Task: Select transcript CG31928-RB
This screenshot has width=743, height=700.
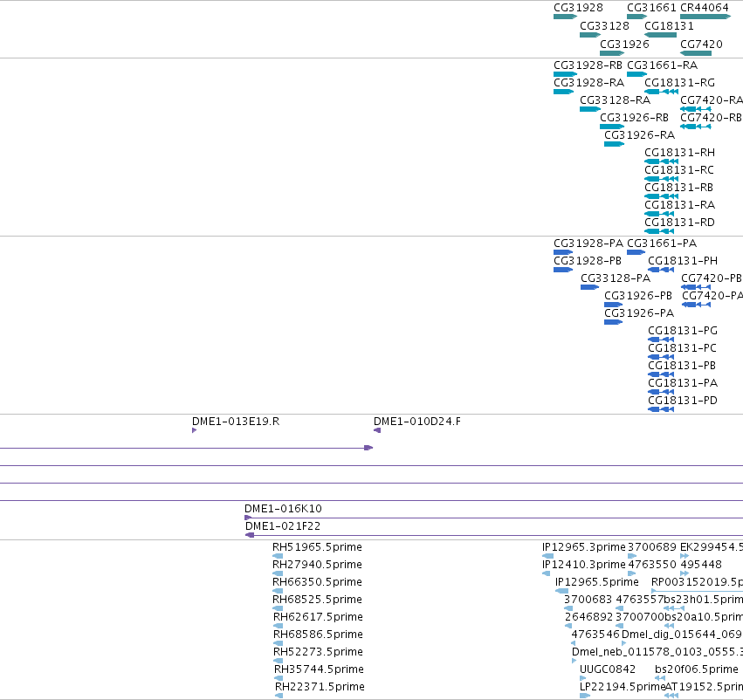Action: (588, 65)
